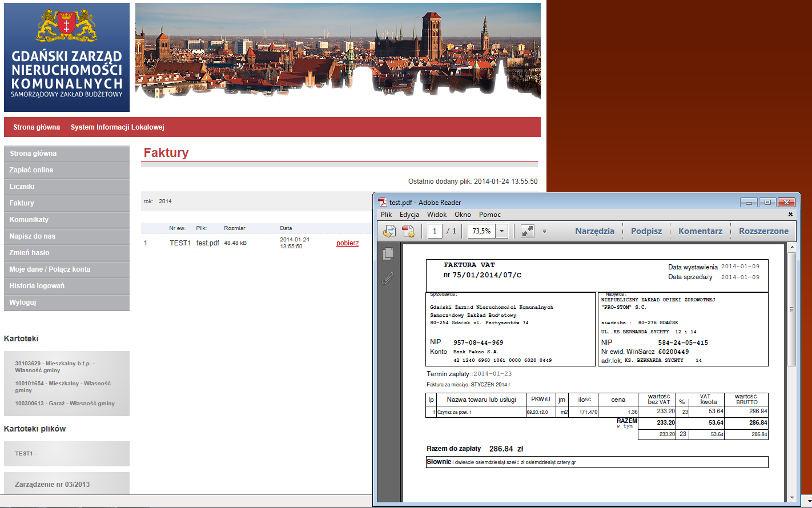Click the Razem do zapłaty 286.84 zł total
The image size is (812, 508).
(x=475, y=449)
